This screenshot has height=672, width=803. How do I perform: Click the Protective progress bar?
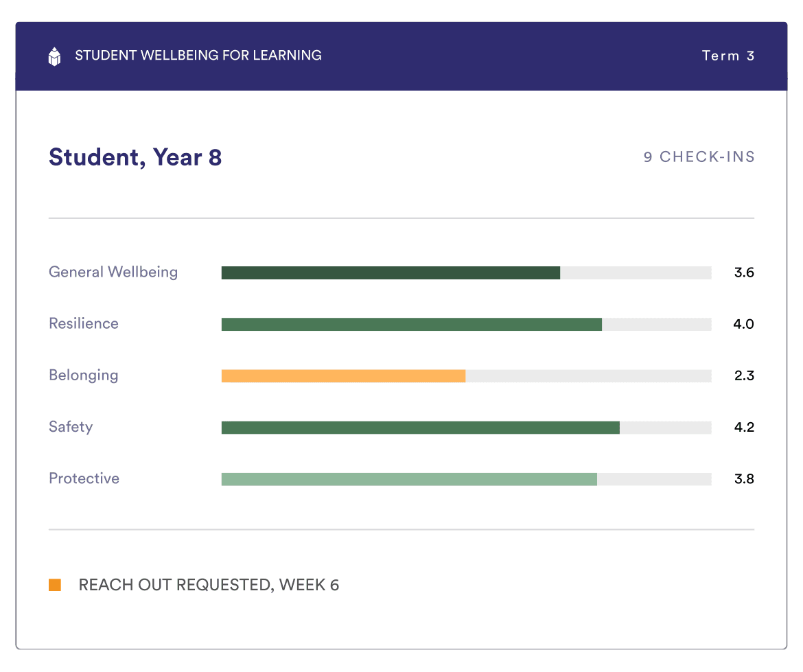(x=466, y=479)
